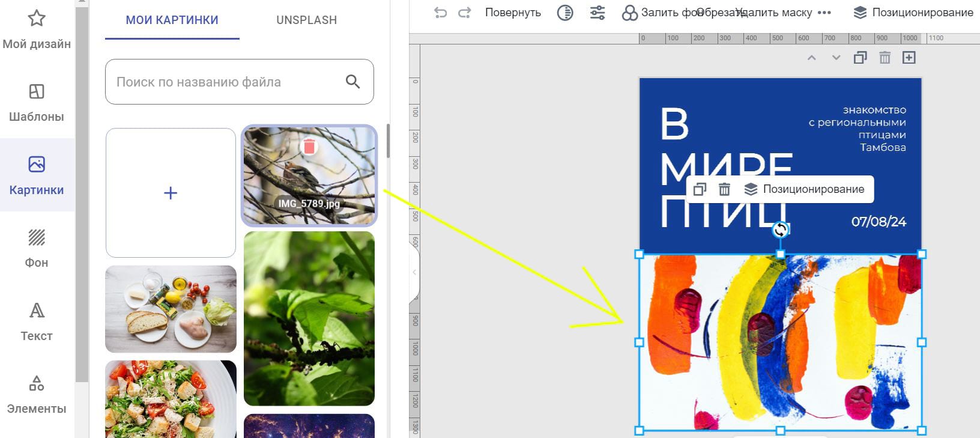Image resolution: width=980 pixels, height=438 pixels.
Task: Switch to the МОИ КАРТИНКИ tab
Action: [172, 20]
